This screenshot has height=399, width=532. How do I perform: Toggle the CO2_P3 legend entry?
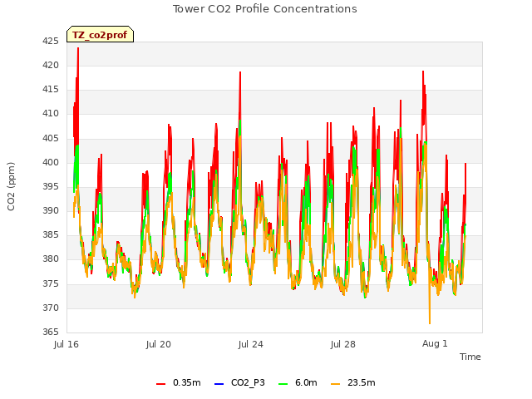(x=239, y=382)
